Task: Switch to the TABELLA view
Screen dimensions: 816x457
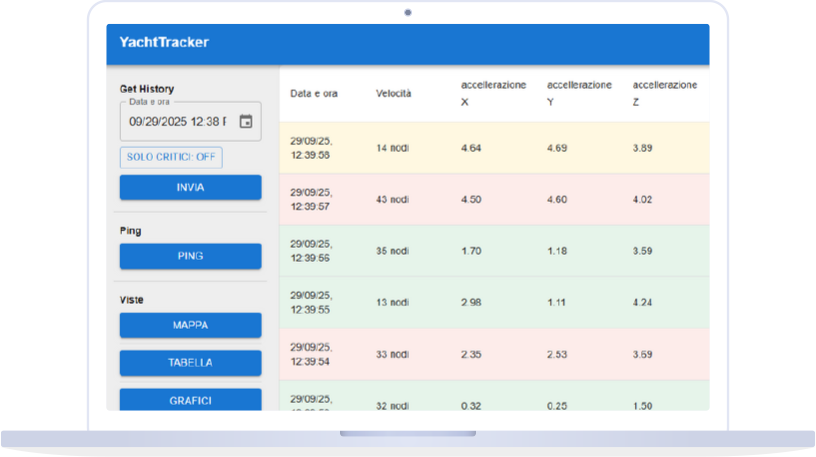Action: pos(190,362)
